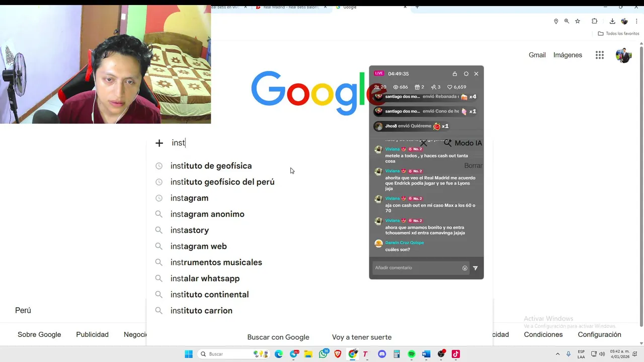Open the Configuración footer menu
Image resolution: width=644 pixels, height=362 pixels.
(x=599, y=335)
